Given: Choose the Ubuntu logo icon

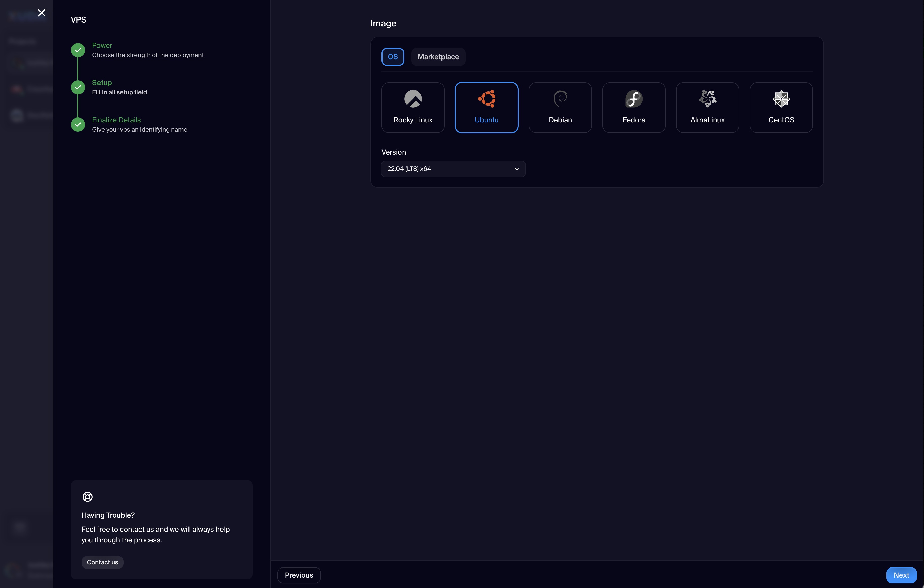Looking at the screenshot, I should click(x=487, y=99).
